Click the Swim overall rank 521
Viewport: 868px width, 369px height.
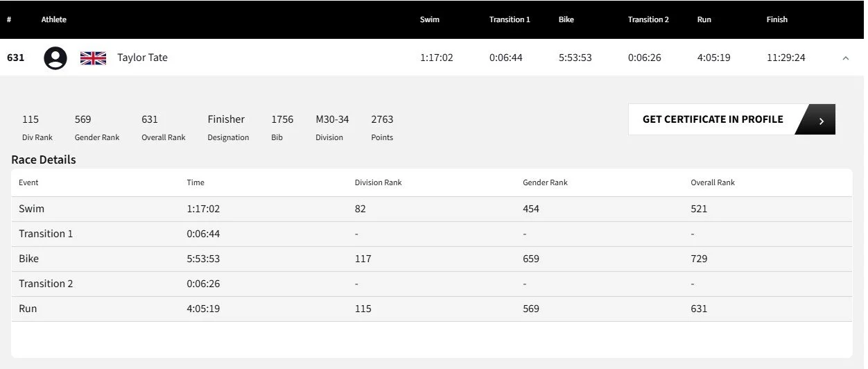click(x=699, y=209)
